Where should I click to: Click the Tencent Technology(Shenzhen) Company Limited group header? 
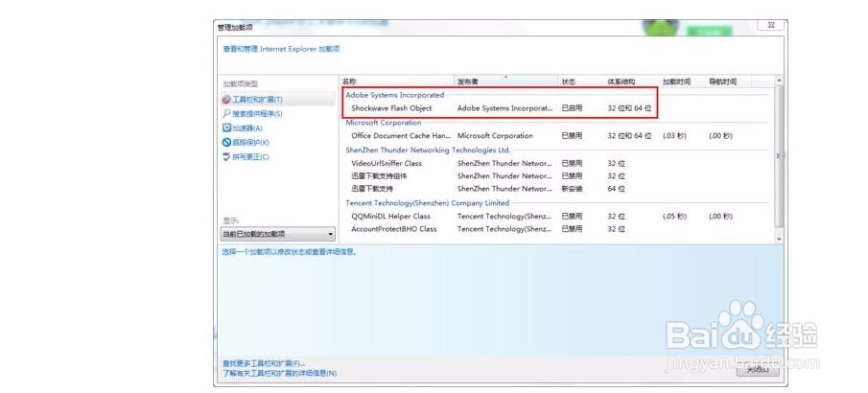click(x=428, y=203)
